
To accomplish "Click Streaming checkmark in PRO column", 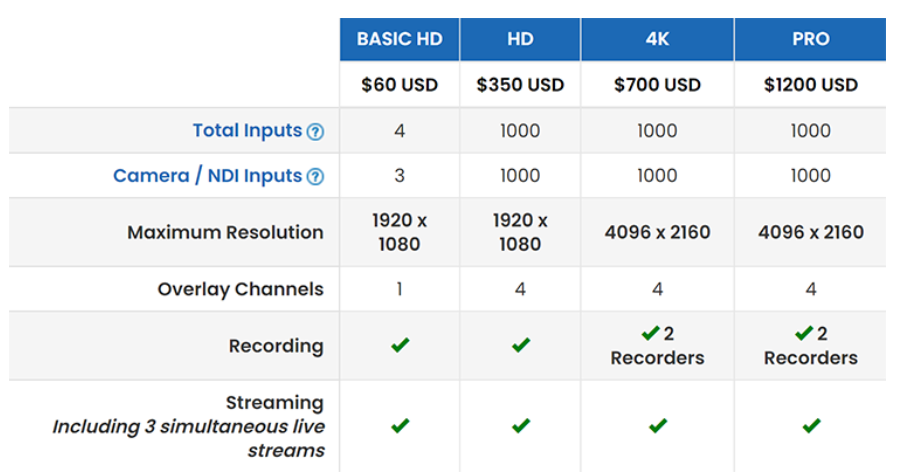I will tap(811, 426).
